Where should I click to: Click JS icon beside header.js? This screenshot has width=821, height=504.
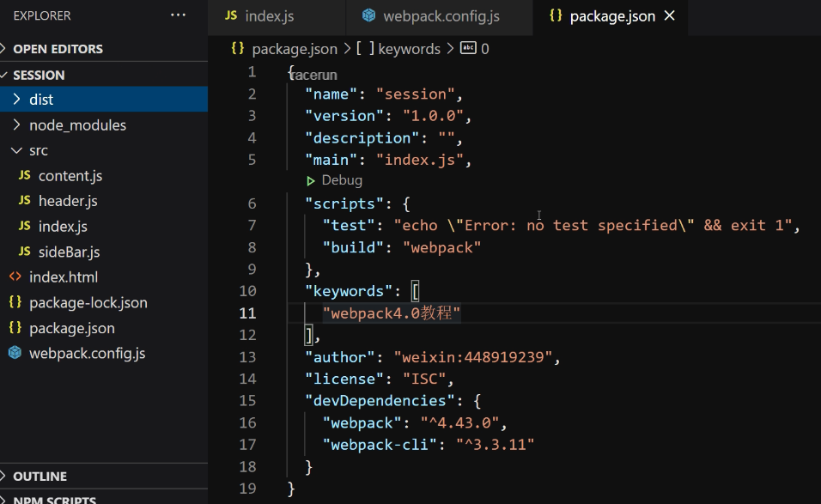[25, 200]
